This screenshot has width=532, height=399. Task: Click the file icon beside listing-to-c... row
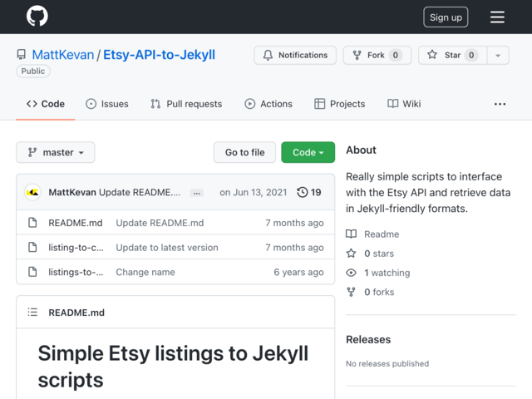coord(32,247)
